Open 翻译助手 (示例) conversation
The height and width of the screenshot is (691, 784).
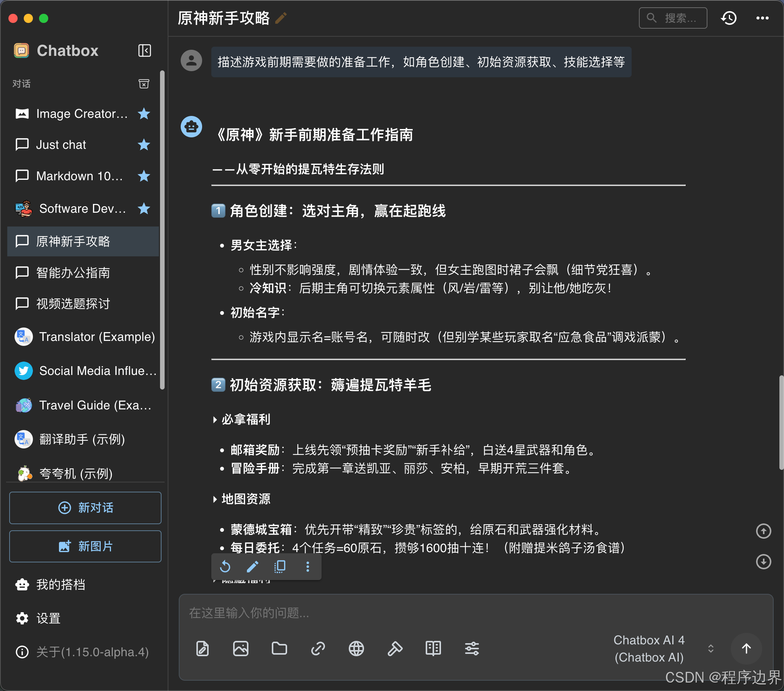[83, 440]
